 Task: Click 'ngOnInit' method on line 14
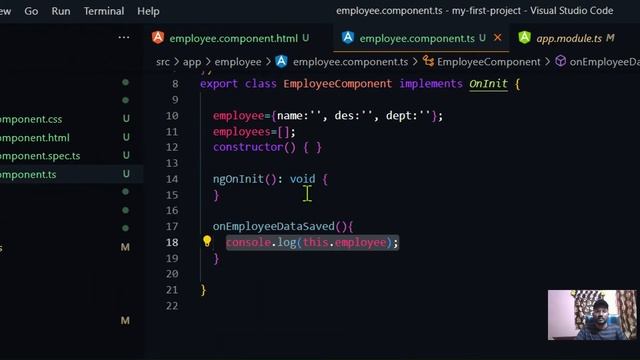pyautogui.click(x=238, y=179)
